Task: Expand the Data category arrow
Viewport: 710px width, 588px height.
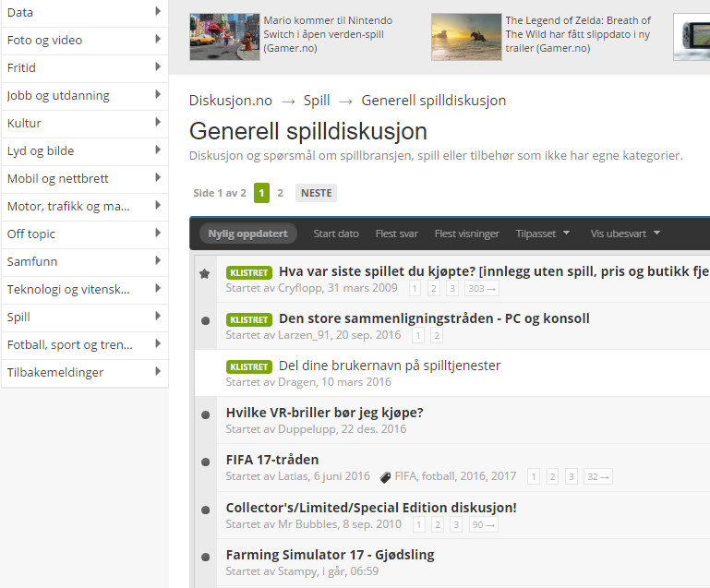Action: coord(158,11)
